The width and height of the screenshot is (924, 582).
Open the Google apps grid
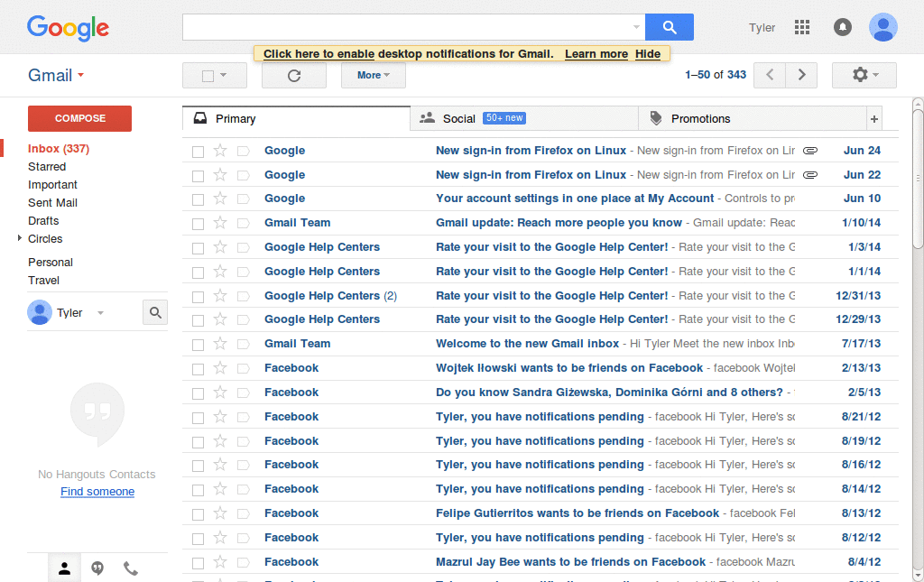pos(801,27)
